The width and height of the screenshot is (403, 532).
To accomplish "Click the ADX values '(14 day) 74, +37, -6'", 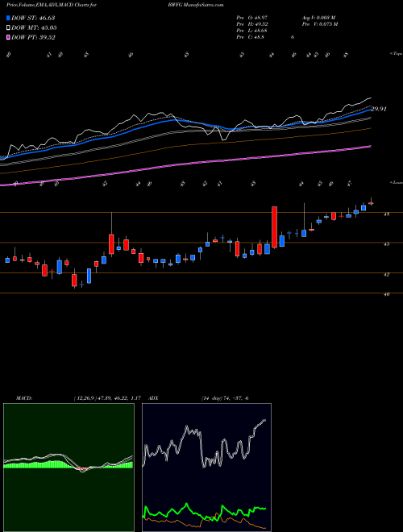I will pyautogui.click(x=225, y=398).
